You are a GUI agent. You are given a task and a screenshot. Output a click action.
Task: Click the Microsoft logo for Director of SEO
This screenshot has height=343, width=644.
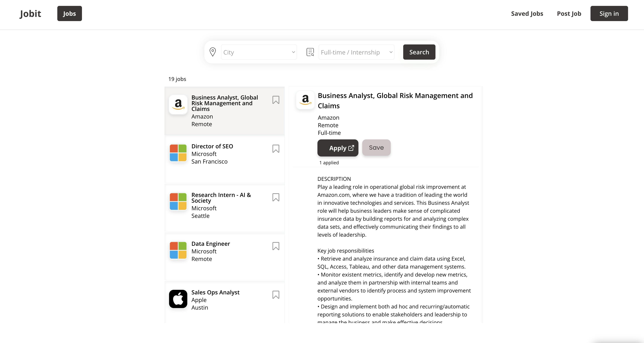(178, 153)
